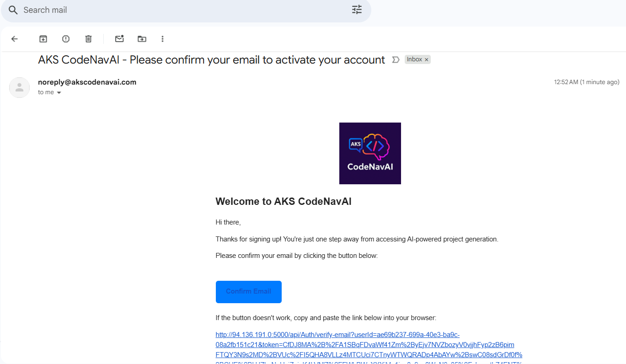Click sender address noreply@akscodenavai.com
Image resolution: width=626 pixels, height=364 pixels.
[x=87, y=82]
